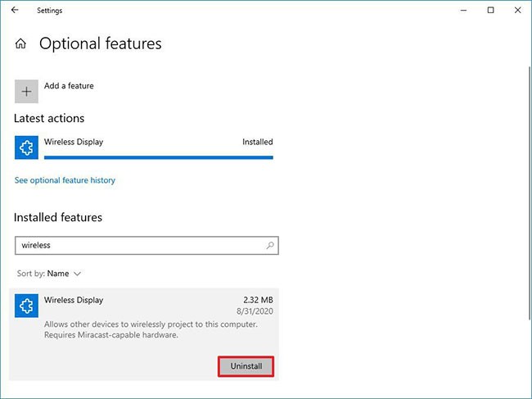532x399 pixels.
Task: Select the Wireless Display row in Latest actions
Action: 143,143
